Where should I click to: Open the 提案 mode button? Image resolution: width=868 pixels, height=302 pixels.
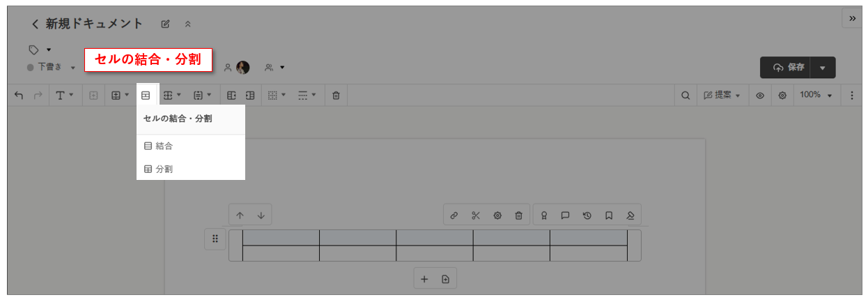(x=722, y=95)
